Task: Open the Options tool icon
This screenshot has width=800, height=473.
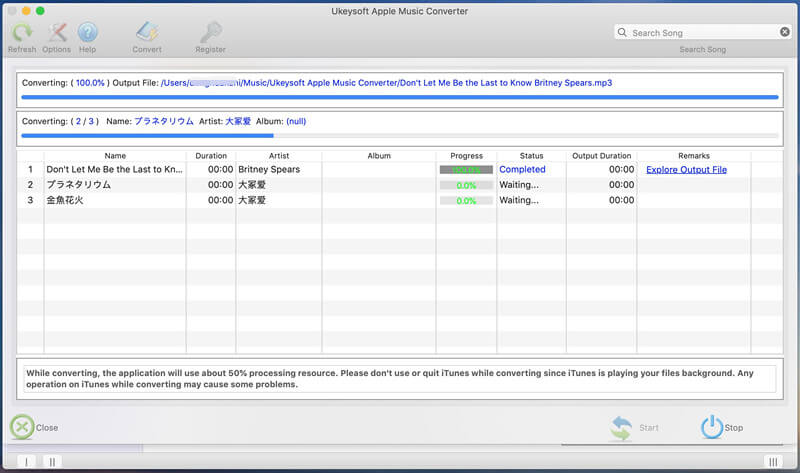Action: 57,33
